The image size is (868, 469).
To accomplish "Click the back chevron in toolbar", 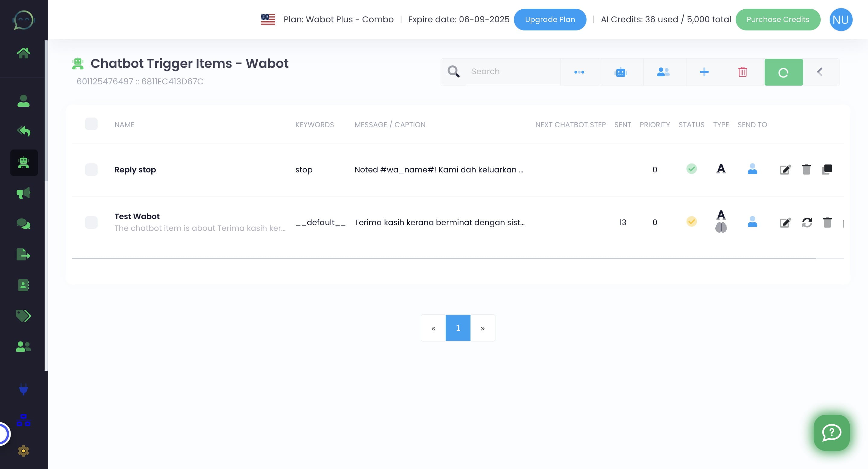I will point(819,72).
